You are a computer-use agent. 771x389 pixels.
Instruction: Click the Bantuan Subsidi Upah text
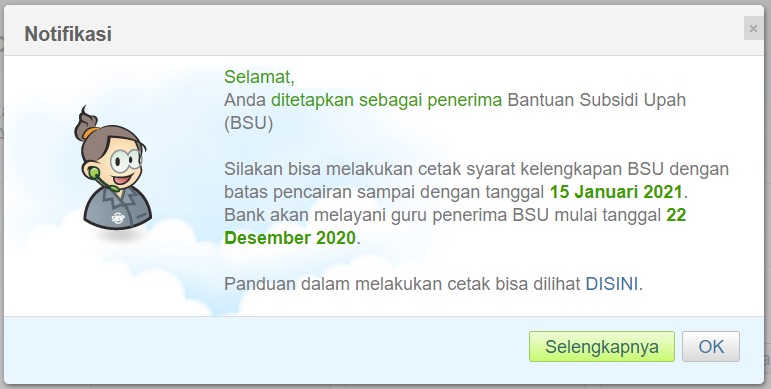tap(596, 100)
